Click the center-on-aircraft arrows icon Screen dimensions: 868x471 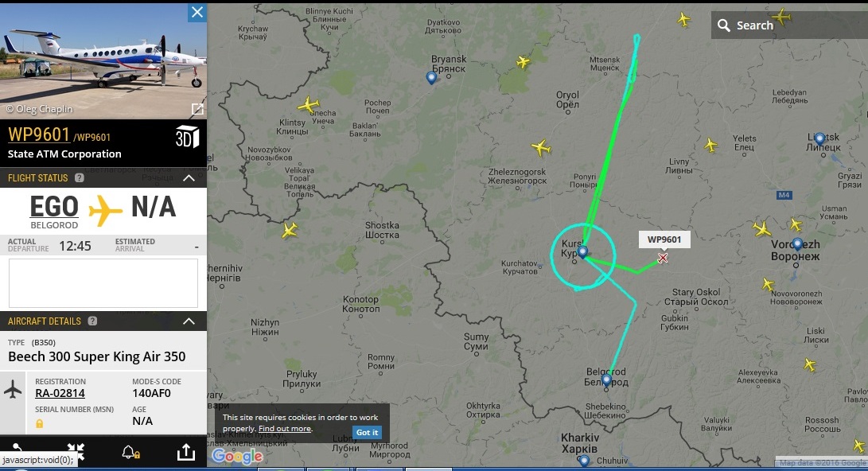click(x=76, y=451)
